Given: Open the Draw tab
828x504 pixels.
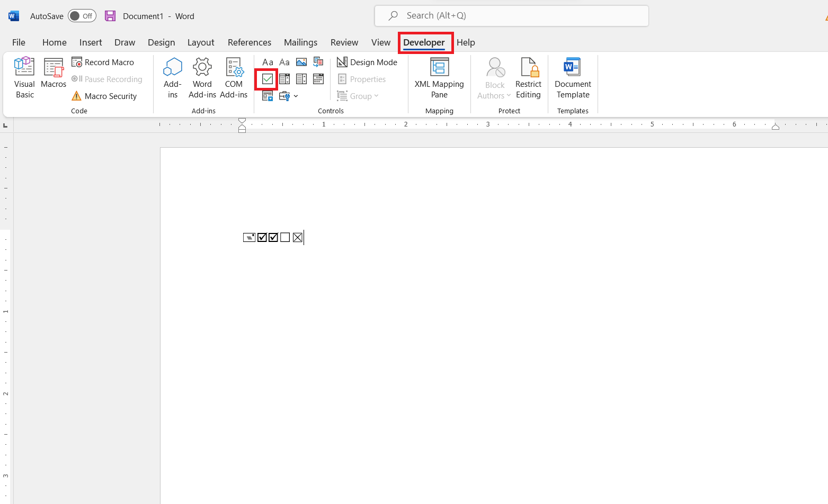Looking at the screenshot, I should tap(125, 42).
